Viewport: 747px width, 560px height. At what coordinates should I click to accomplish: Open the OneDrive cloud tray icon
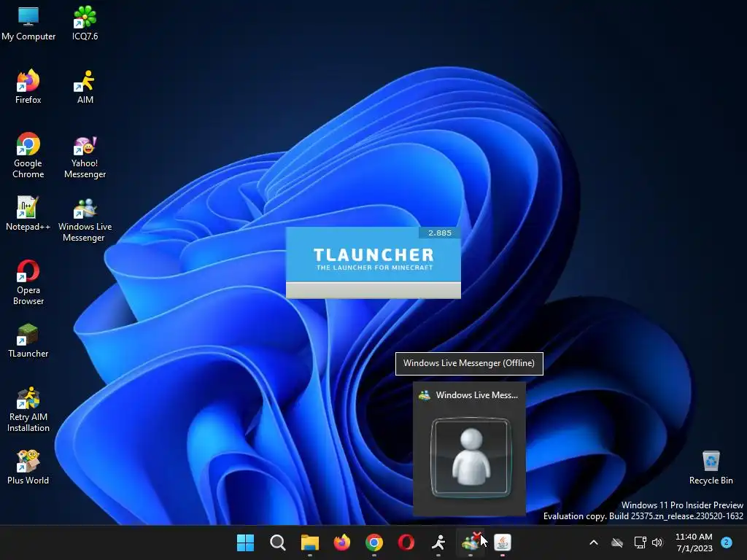[x=617, y=542]
